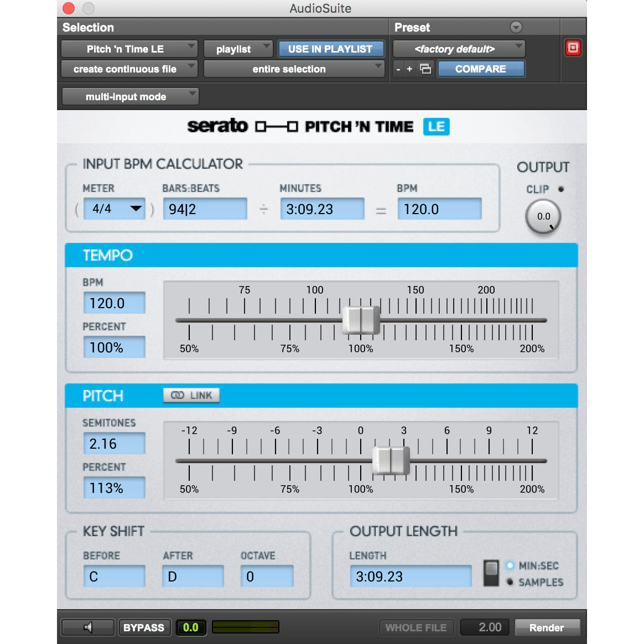Image resolution: width=644 pixels, height=644 pixels.
Task: Click the preset settings copy icon
Action: coord(425,69)
